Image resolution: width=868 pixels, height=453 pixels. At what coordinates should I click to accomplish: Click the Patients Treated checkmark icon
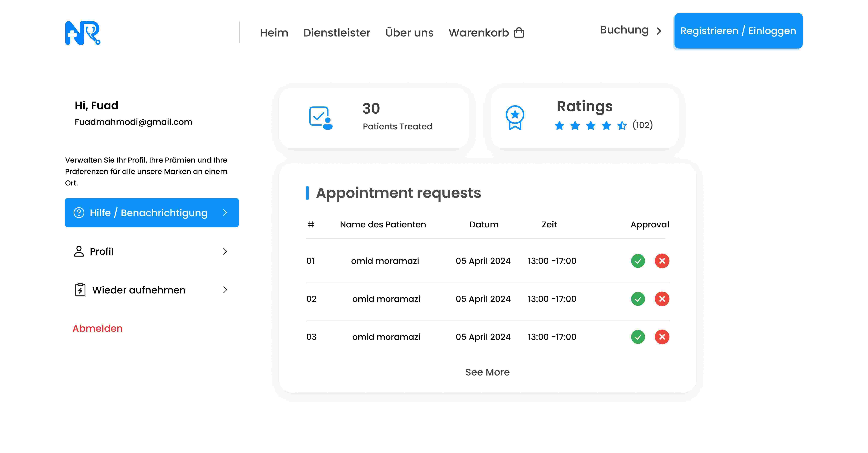(x=321, y=118)
